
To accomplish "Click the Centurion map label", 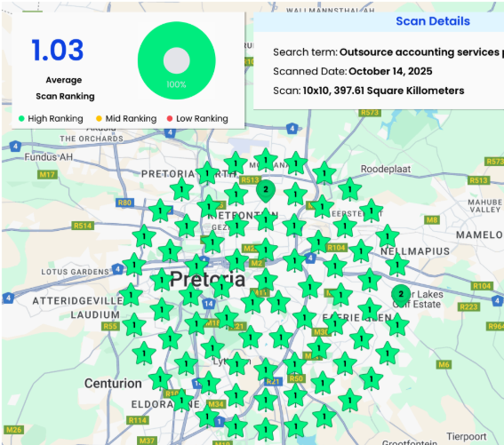I will click(x=113, y=384).
